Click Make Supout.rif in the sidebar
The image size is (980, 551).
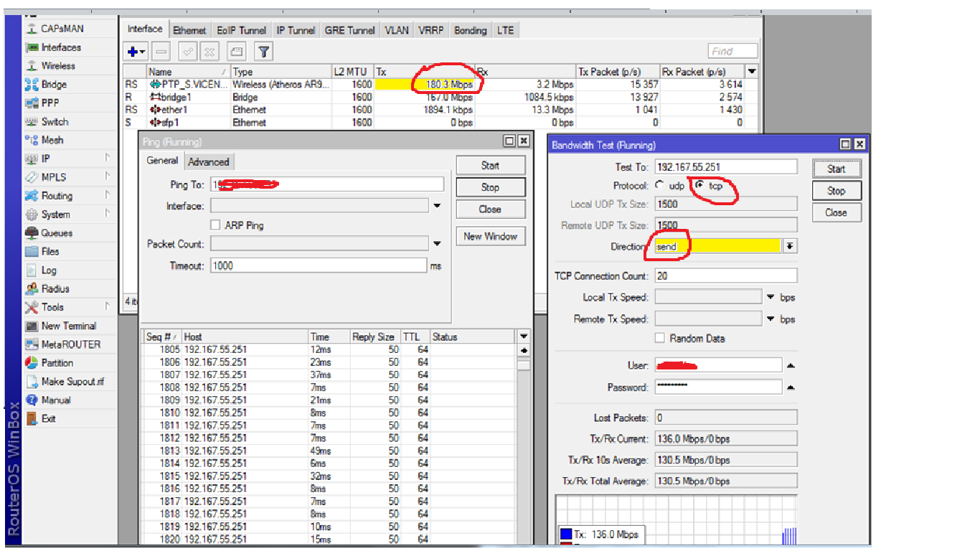point(72,382)
